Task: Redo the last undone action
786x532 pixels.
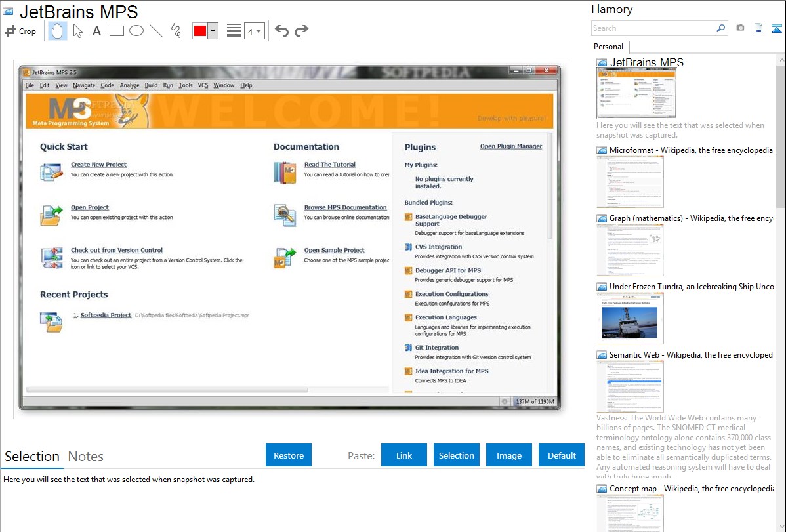Action: (x=301, y=31)
